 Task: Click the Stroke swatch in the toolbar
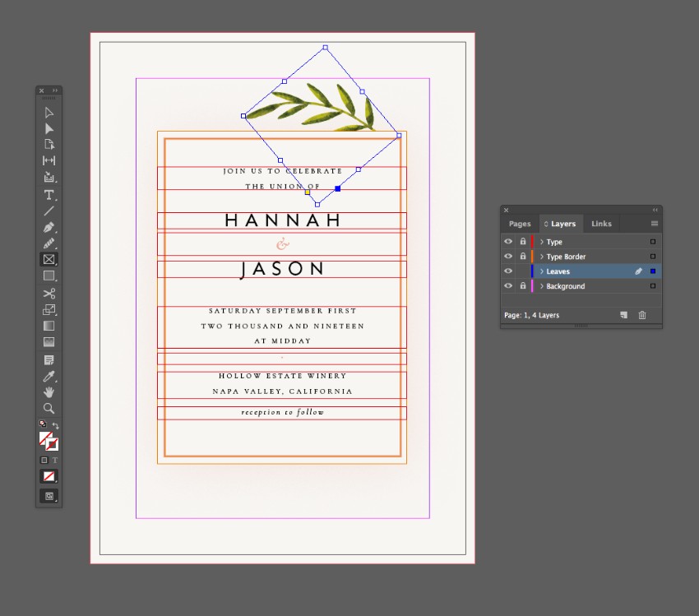52,444
